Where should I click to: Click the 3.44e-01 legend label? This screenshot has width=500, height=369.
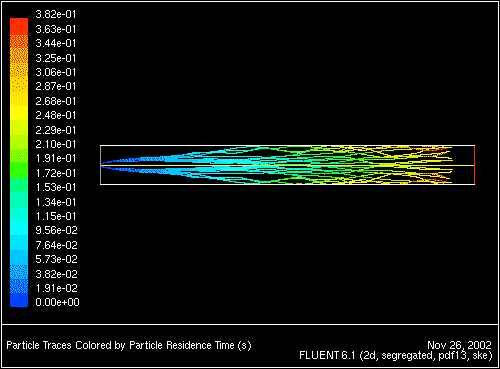click(x=56, y=43)
